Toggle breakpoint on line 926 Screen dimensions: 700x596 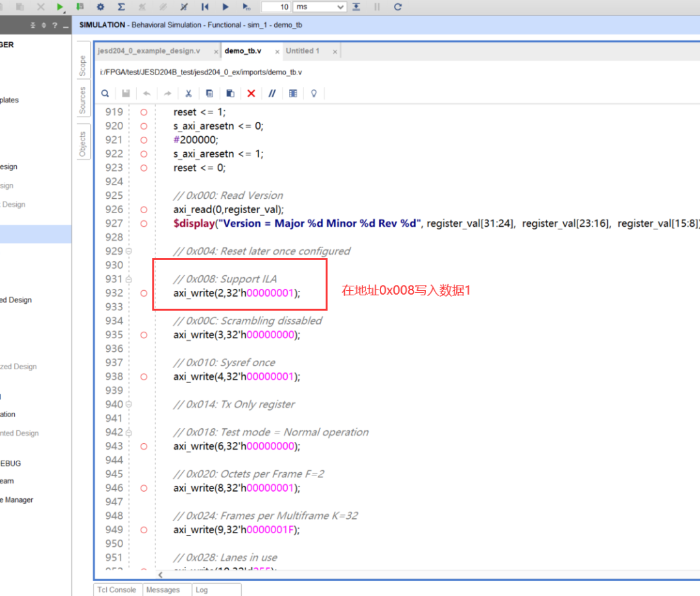144,210
